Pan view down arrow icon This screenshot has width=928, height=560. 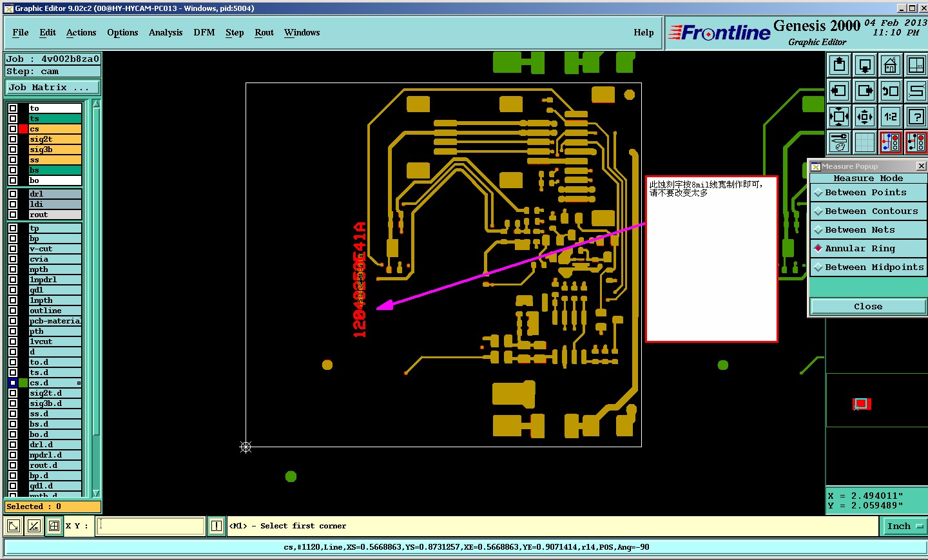tap(865, 65)
